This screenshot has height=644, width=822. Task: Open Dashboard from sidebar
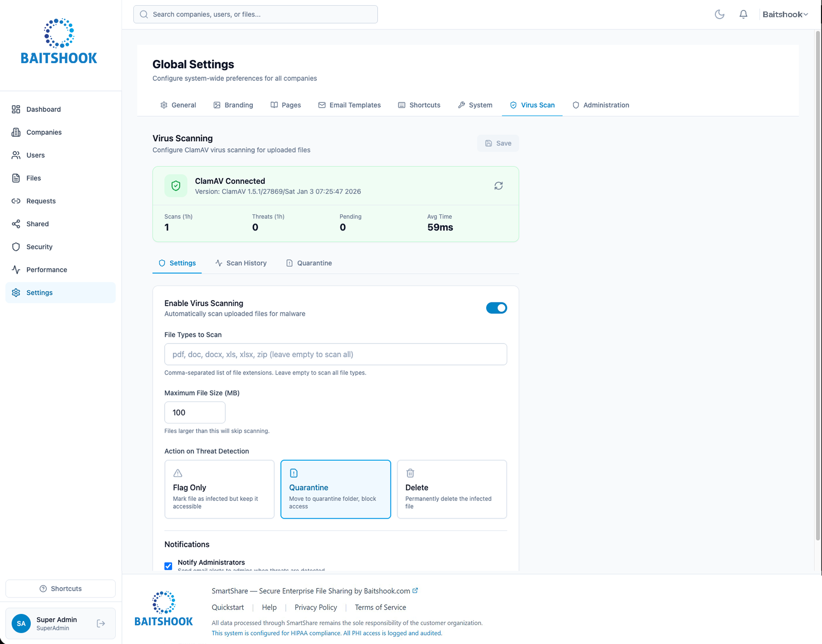pos(43,109)
